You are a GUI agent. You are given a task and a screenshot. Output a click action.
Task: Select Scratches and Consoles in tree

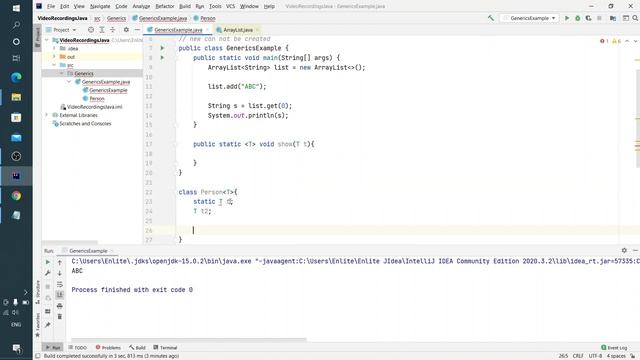point(85,123)
